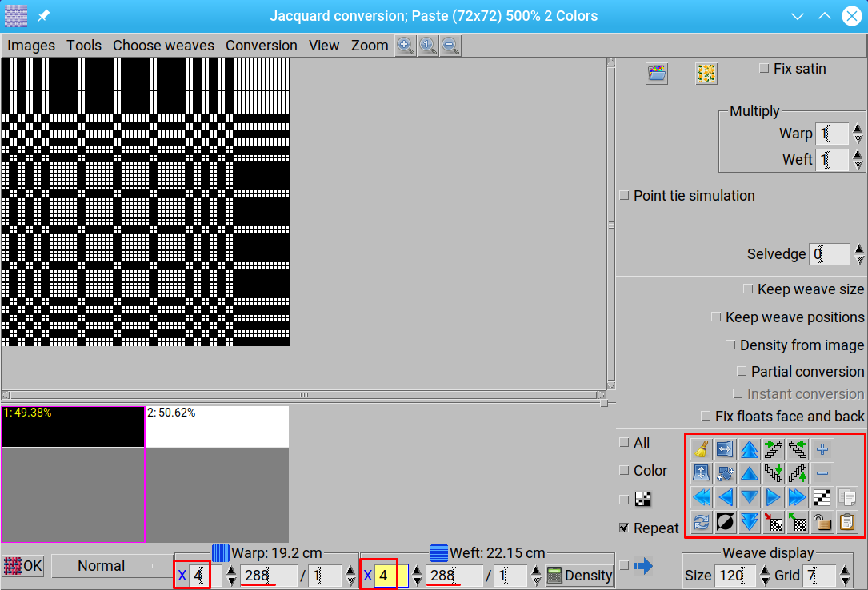Viewport: 868px width, 590px height.
Task: Click the Weave display Grid spinner arrows
Action: tap(845, 576)
